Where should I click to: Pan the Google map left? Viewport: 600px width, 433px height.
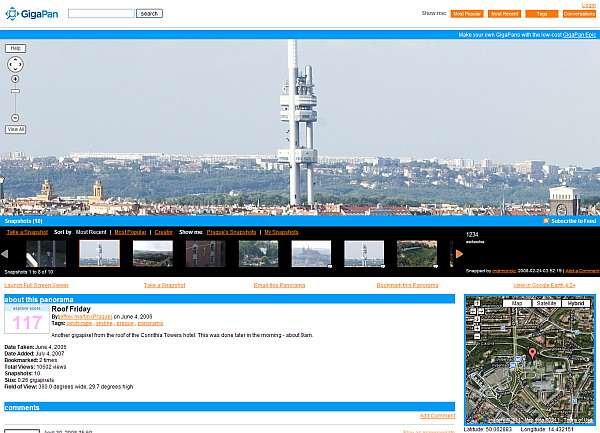473,311
